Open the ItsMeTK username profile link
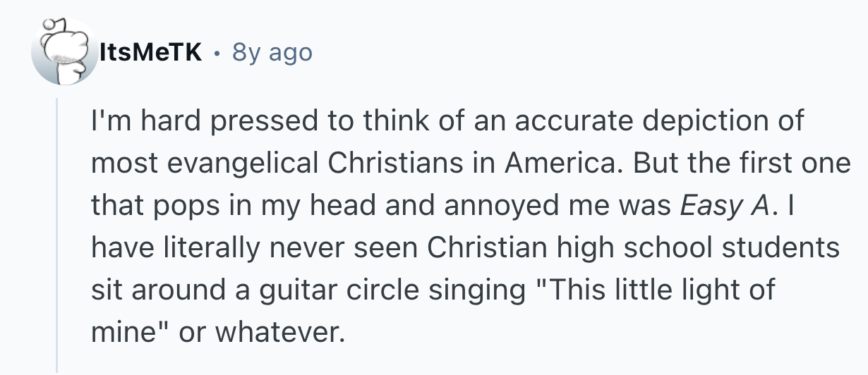The height and width of the screenshot is (375, 868). pyautogui.click(x=152, y=52)
